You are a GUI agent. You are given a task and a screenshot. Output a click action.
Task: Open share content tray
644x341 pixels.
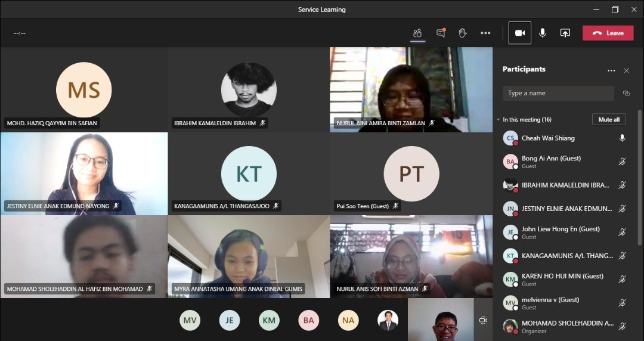(x=565, y=33)
